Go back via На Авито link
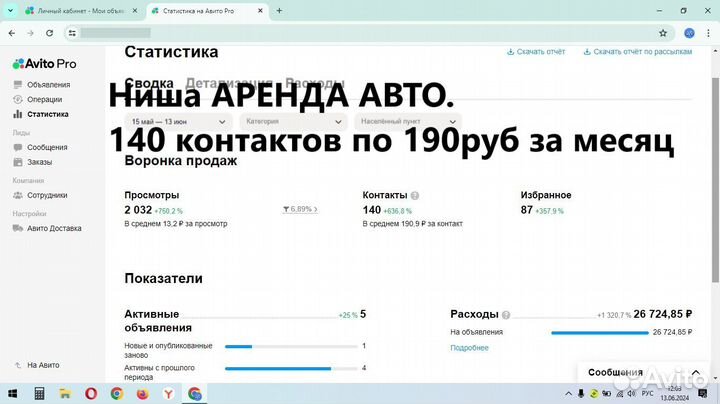This screenshot has height=404, width=720. coord(43,365)
